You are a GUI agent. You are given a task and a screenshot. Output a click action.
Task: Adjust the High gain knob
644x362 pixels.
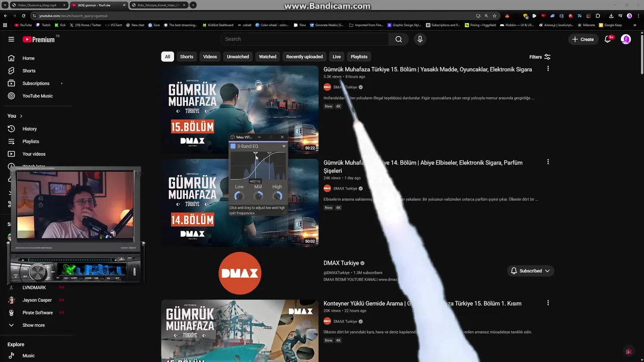pyautogui.click(x=277, y=196)
